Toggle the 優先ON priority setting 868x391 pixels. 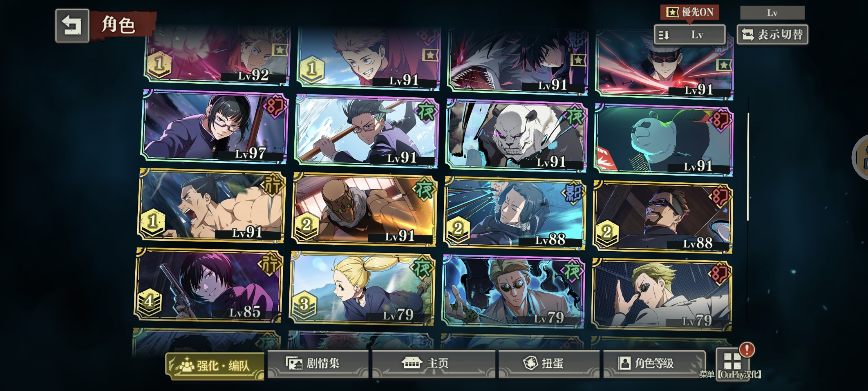tap(690, 13)
